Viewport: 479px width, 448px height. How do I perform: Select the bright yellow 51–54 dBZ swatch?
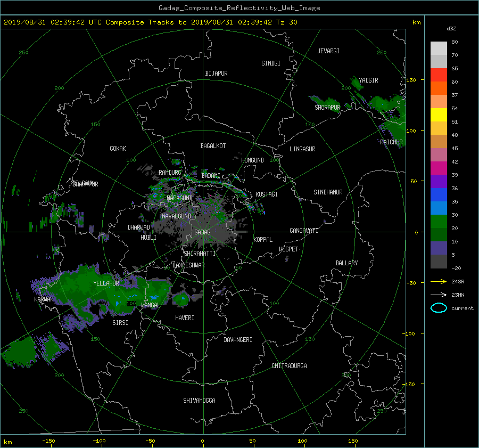pos(439,115)
